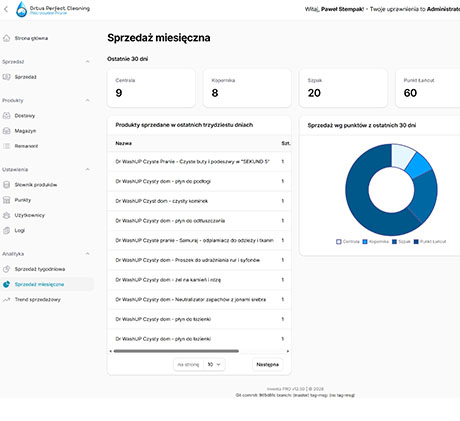Open the rows per page dropdown showing 10
This screenshot has width=460, height=421.
pos(214,364)
